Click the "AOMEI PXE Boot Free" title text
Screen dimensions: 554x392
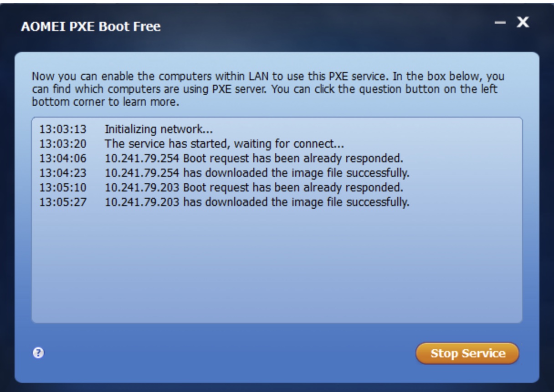[91, 28]
